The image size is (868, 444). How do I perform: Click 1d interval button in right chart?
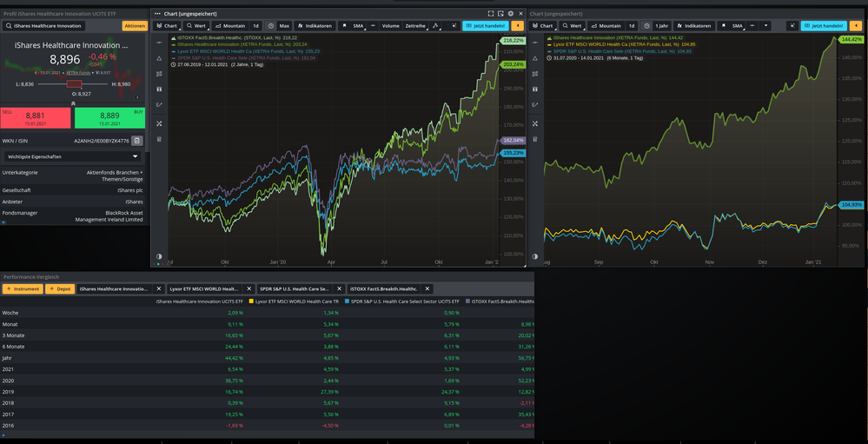632,25
